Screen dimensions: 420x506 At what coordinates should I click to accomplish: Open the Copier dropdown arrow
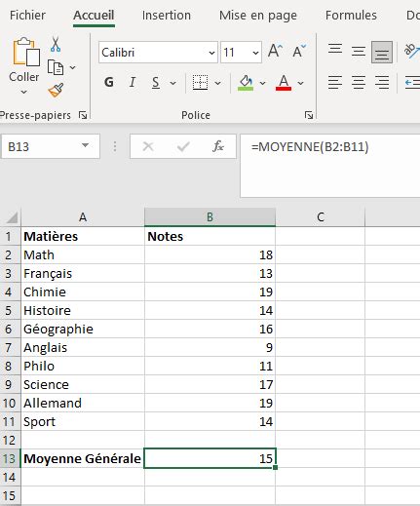pos(73,67)
